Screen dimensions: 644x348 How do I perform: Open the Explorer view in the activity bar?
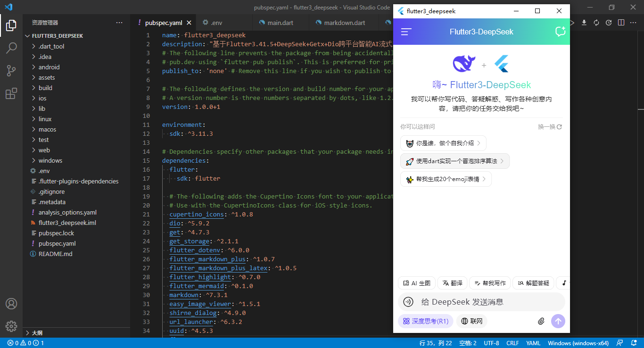(x=11, y=25)
